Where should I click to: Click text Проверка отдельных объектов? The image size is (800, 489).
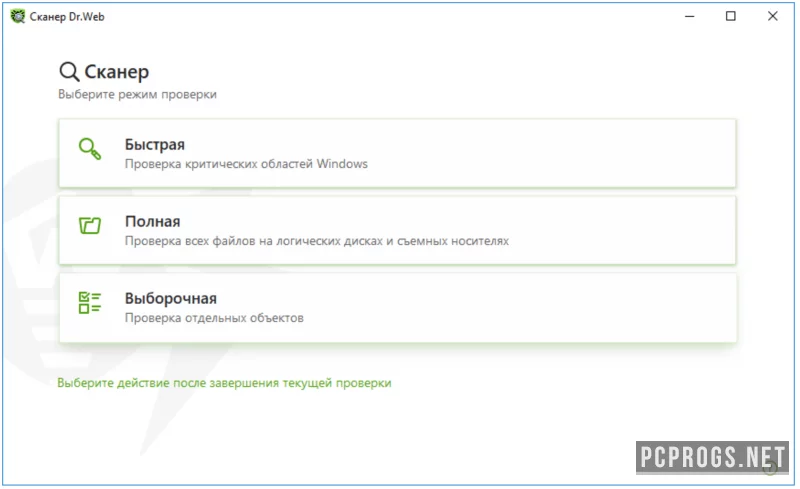[x=214, y=318]
